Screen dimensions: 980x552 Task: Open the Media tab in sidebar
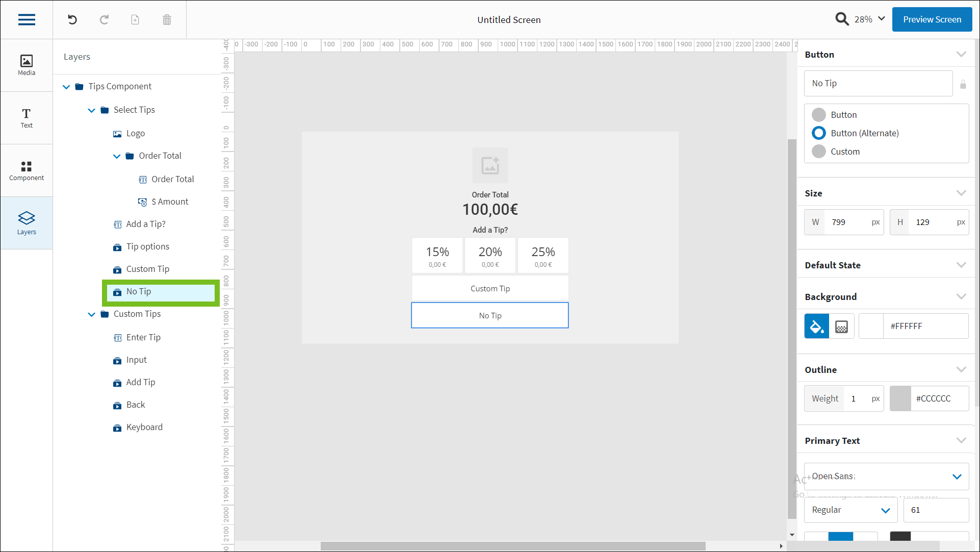[x=27, y=65]
